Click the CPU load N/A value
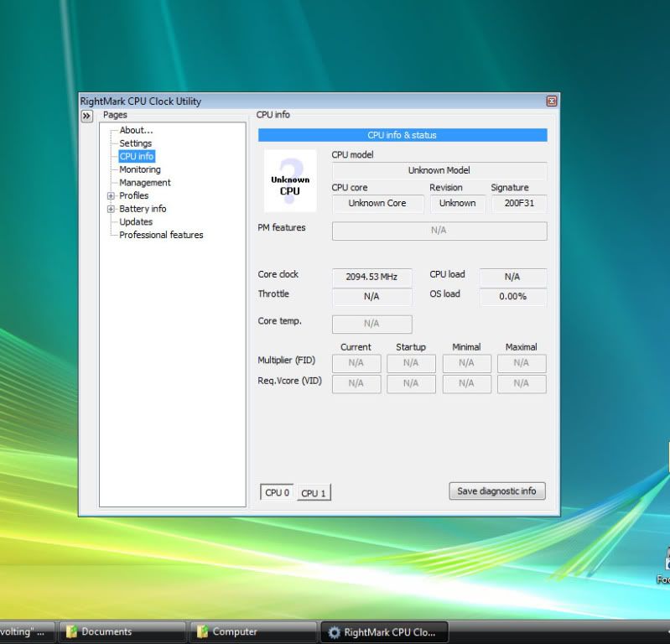This screenshot has height=644, width=670. click(512, 277)
